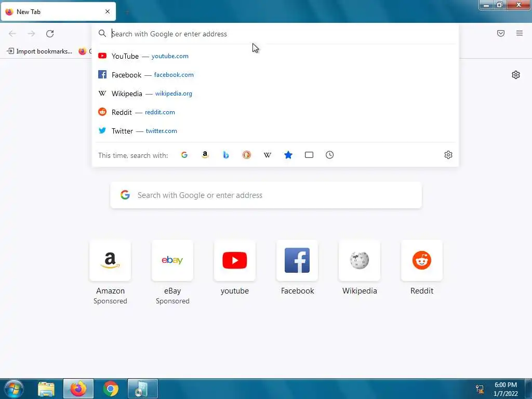Select the Reddit suggestion row

(x=275, y=112)
